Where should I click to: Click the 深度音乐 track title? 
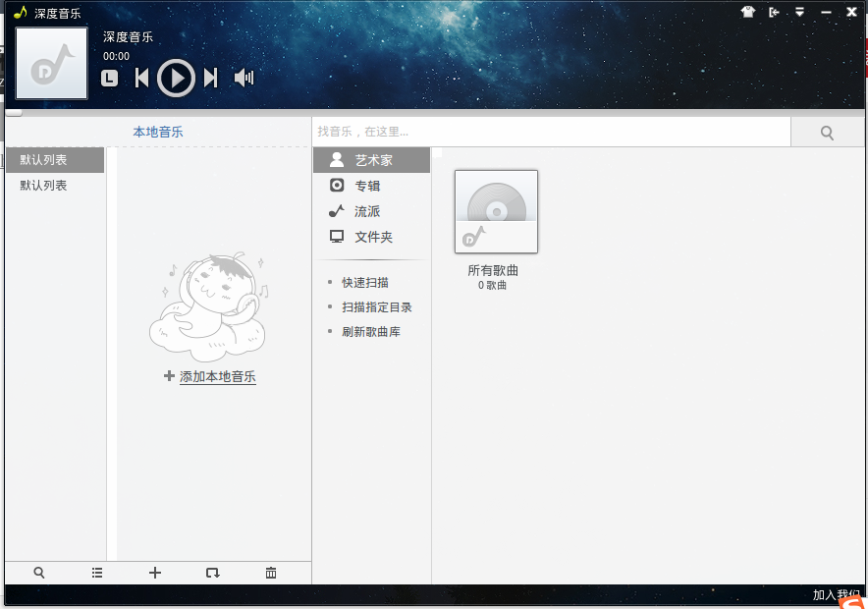128,37
